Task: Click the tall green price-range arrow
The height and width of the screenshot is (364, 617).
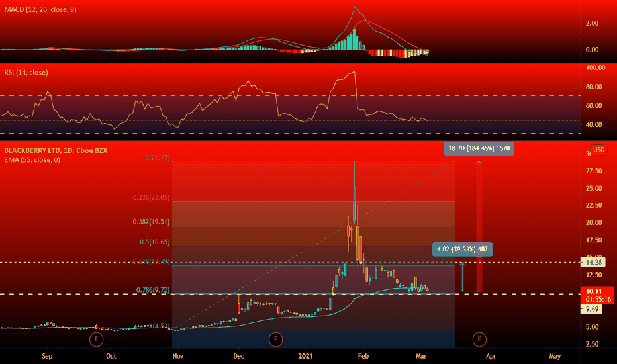Action: point(479,226)
